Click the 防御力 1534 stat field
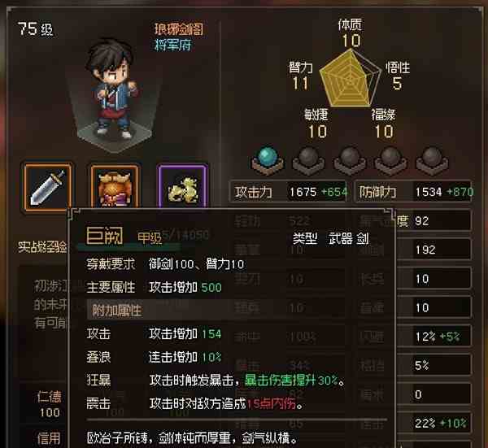Screen dimensions: 488x448 pyautogui.click(x=414, y=192)
